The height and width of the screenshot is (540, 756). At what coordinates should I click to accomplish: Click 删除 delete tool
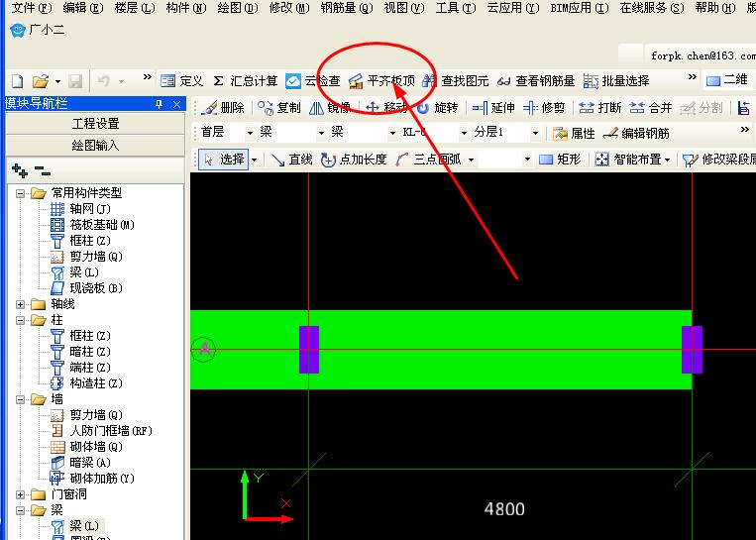click(222, 108)
